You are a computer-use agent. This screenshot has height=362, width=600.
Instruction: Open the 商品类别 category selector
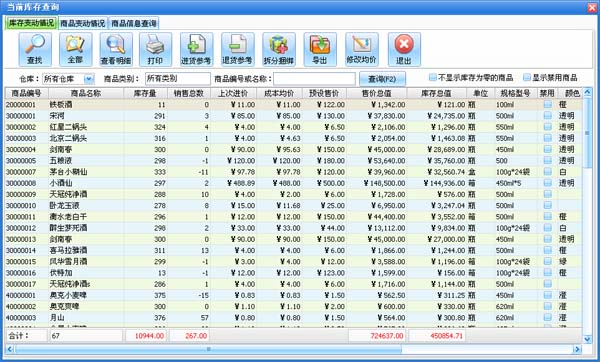pyautogui.click(x=178, y=79)
